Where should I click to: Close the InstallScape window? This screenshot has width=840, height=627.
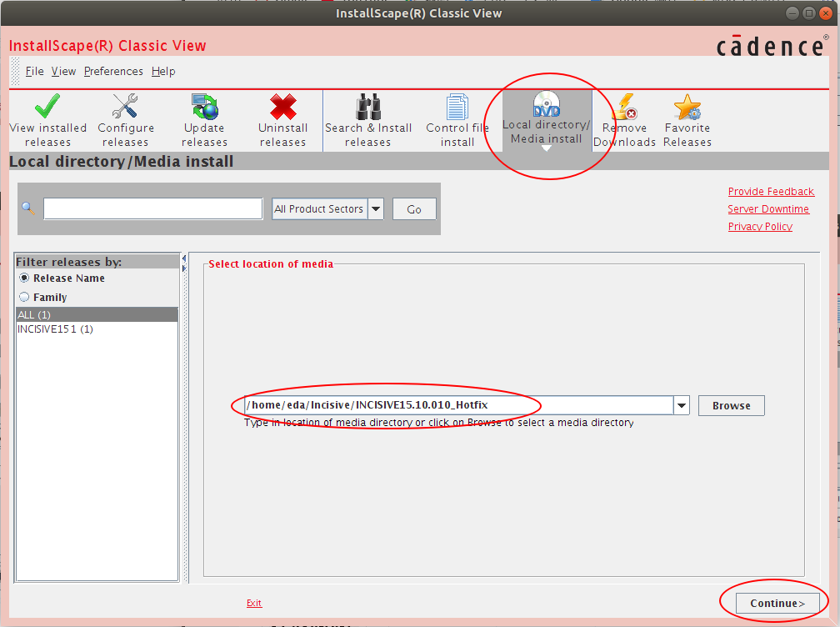[x=826, y=13]
